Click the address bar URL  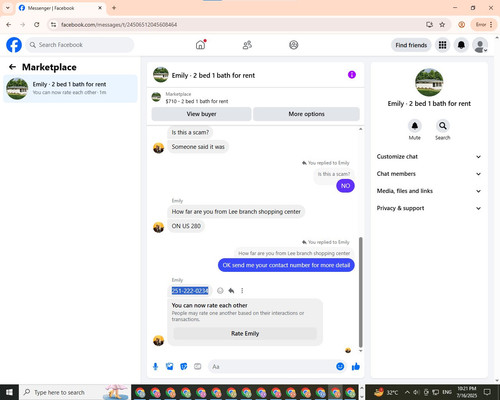pos(119,25)
